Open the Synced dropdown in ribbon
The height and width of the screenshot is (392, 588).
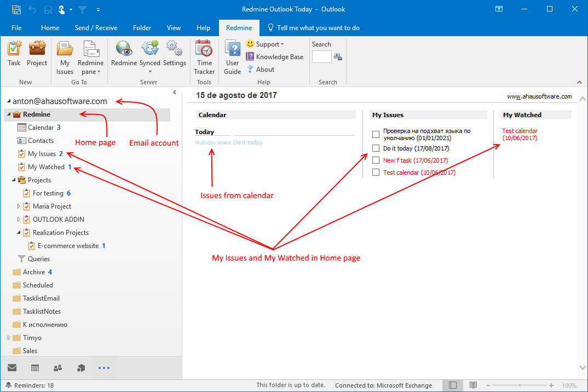coord(149,58)
